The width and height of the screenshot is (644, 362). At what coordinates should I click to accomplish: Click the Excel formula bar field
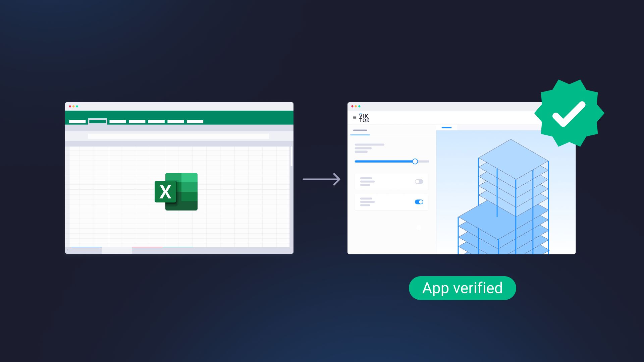tap(178, 136)
